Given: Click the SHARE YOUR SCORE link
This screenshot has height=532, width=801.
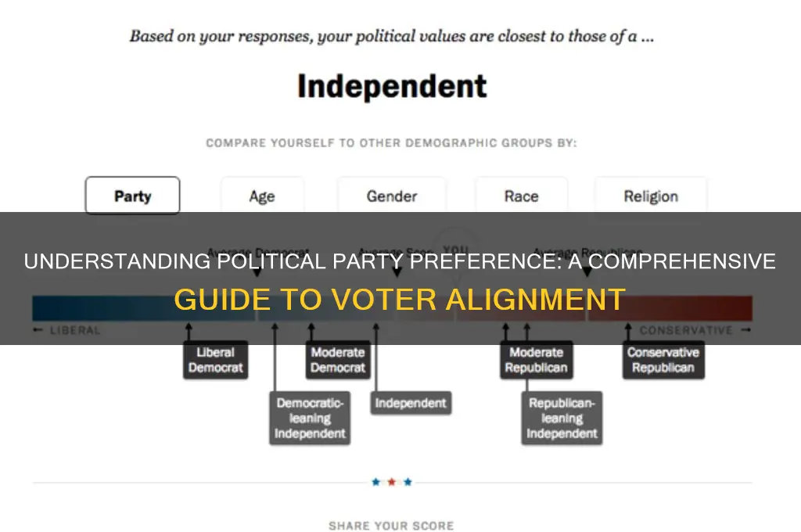Looking at the screenshot, I should click(x=391, y=526).
